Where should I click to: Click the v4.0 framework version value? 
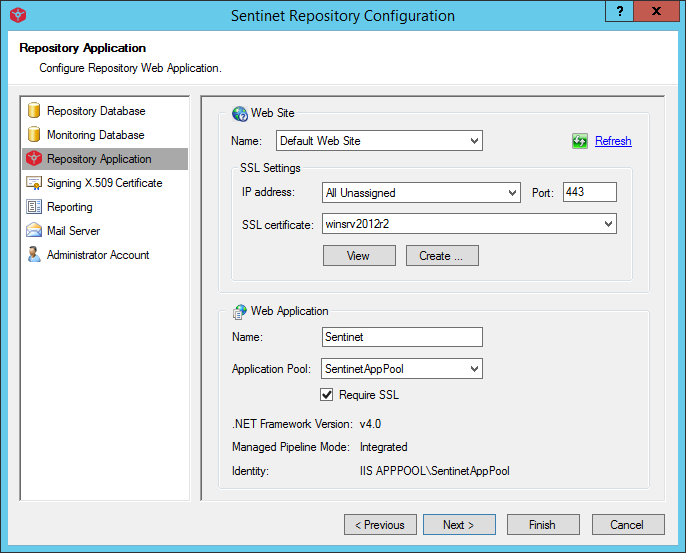(370, 424)
